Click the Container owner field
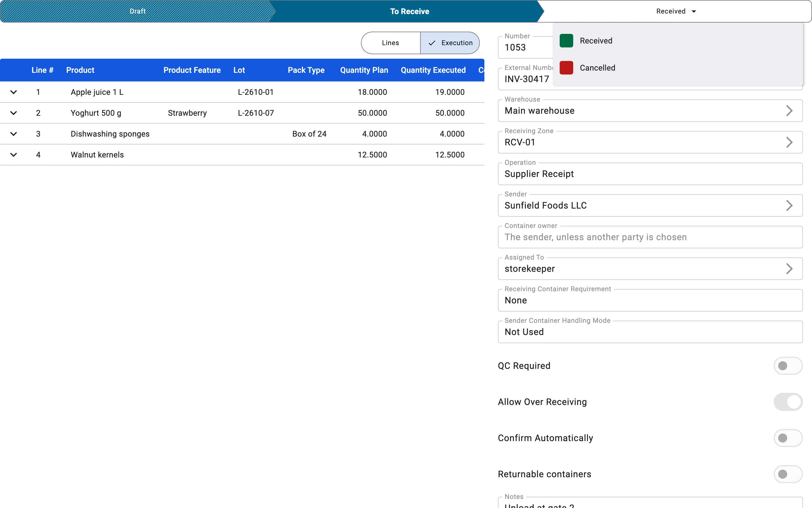The image size is (812, 508). tap(650, 237)
